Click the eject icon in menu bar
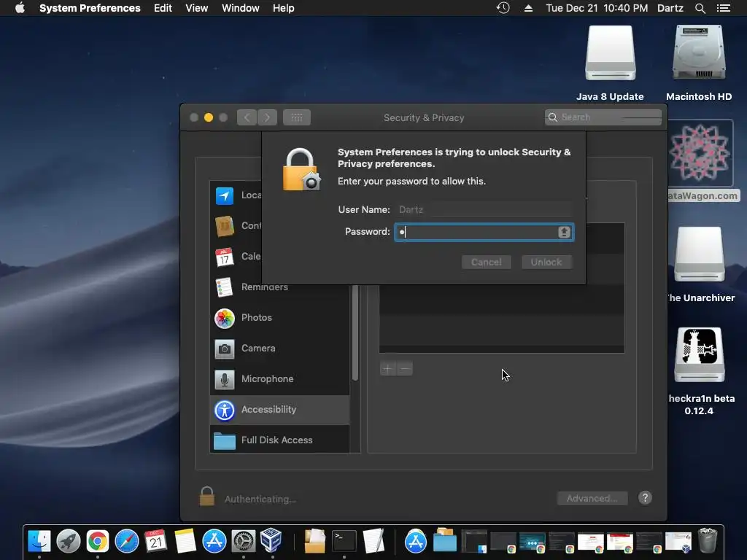 pos(528,8)
